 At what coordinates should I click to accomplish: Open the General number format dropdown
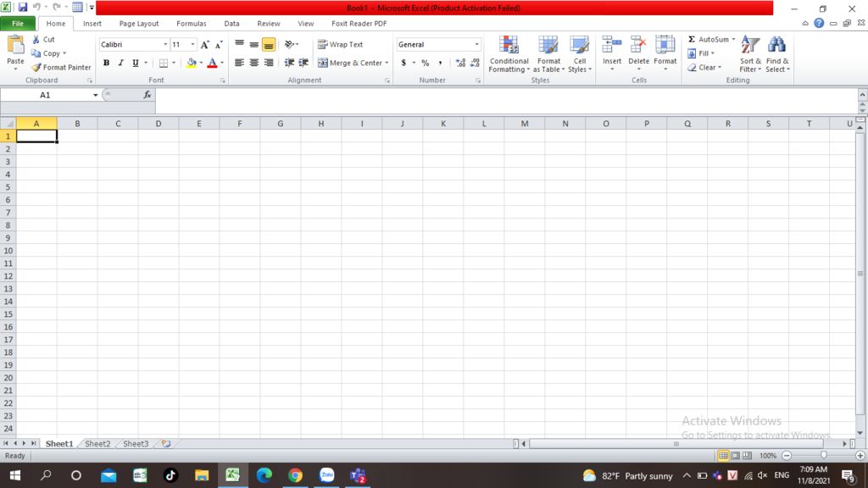476,44
